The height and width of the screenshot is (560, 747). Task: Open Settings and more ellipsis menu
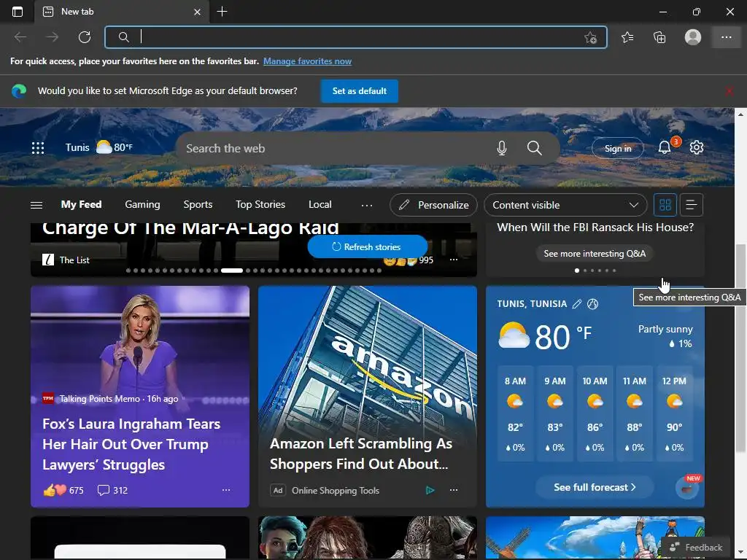coord(727,37)
